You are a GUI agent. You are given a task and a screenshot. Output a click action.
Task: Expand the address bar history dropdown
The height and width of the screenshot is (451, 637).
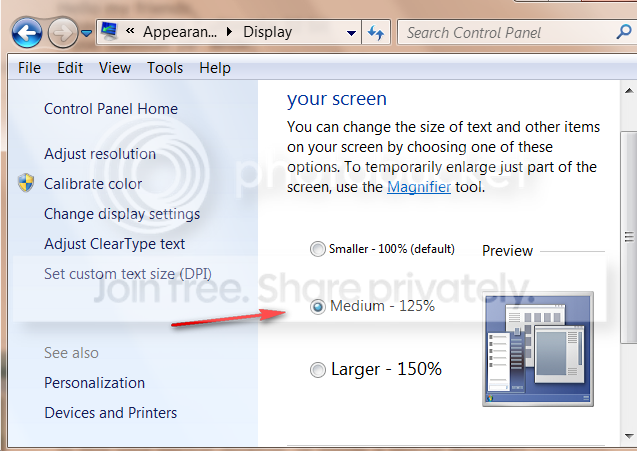click(x=351, y=33)
